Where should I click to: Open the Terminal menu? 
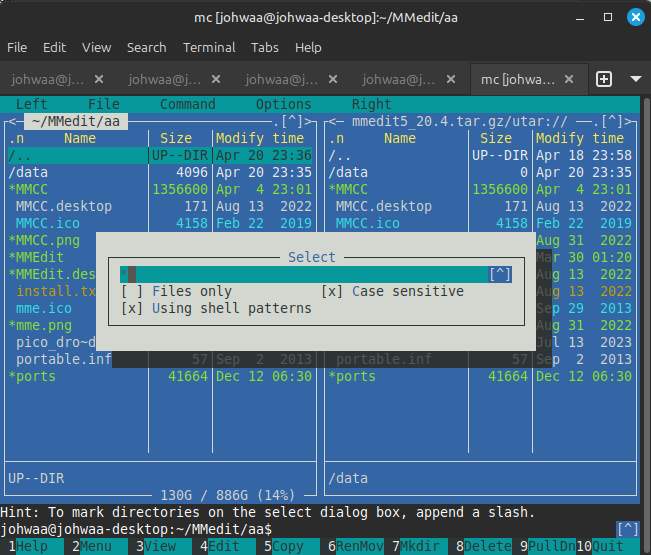pyautogui.click(x=209, y=47)
